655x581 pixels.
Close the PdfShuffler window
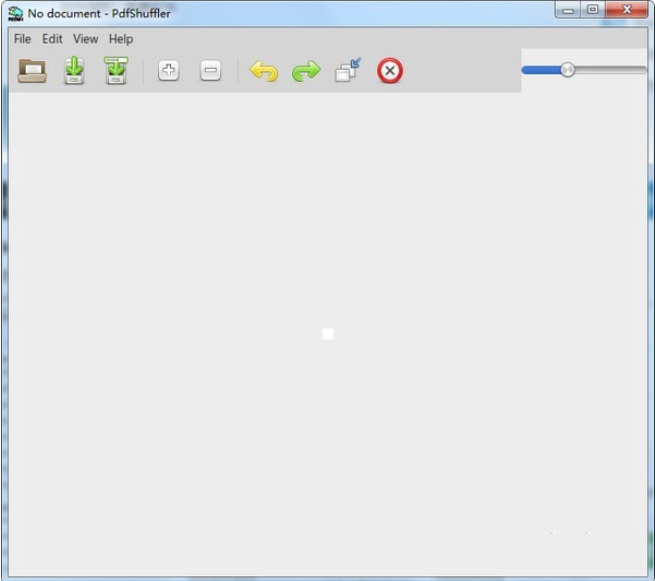pos(627,10)
